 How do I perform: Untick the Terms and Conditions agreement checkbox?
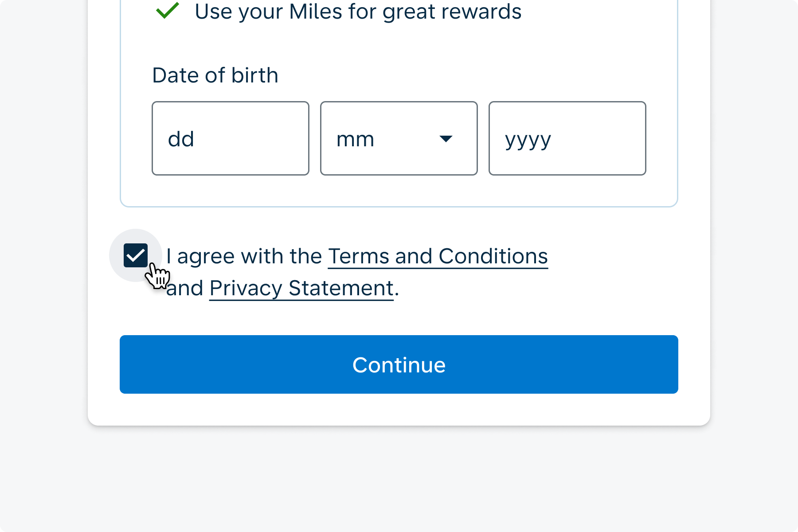136,255
